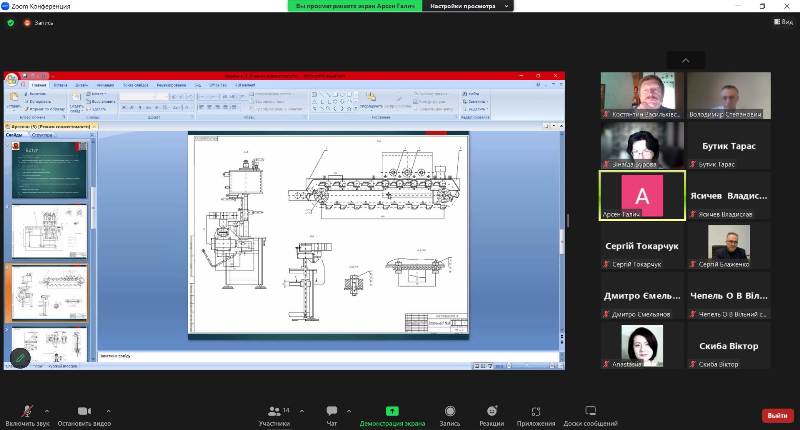
Task: Click the green encryption shield icon
Action: [11, 22]
